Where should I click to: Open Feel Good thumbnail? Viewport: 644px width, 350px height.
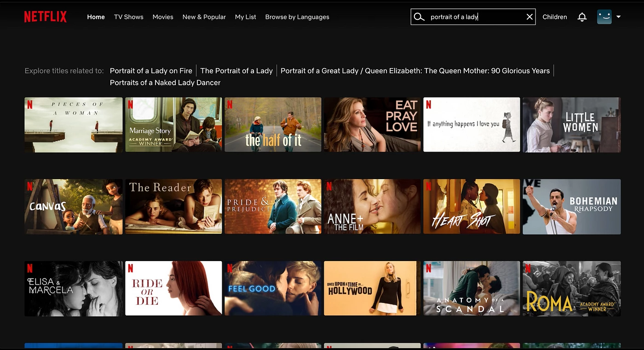pyautogui.click(x=273, y=288)
